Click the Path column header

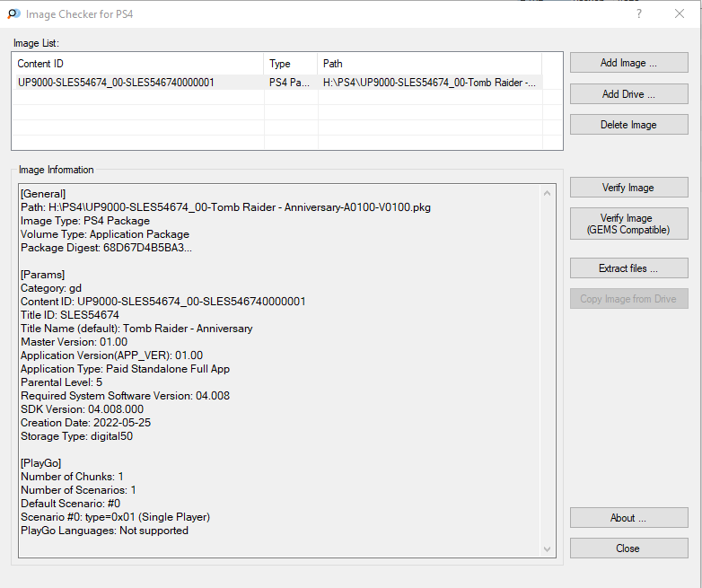pos(429,64)
